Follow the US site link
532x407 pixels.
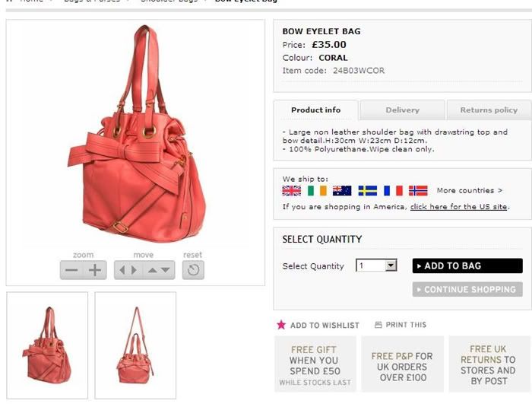[459, 207]
